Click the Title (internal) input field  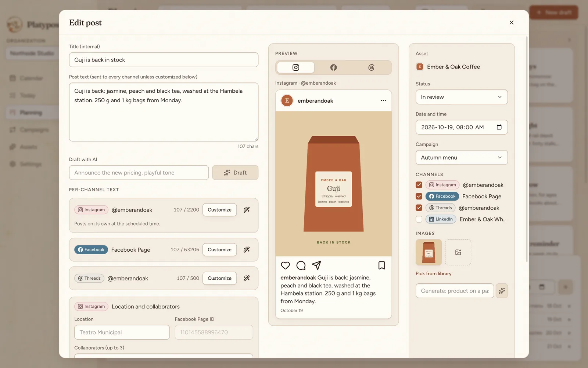[164, 60]
